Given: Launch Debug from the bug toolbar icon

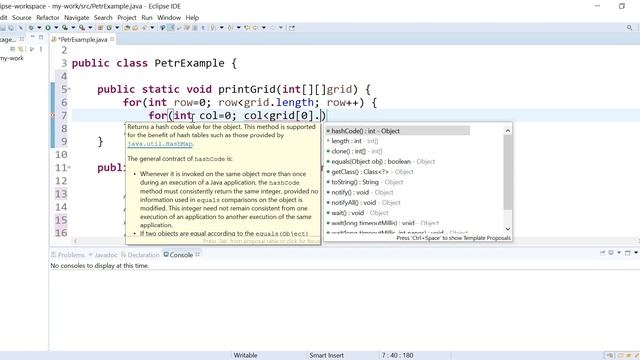Looking at the screenshot, I should coord(31,28).
